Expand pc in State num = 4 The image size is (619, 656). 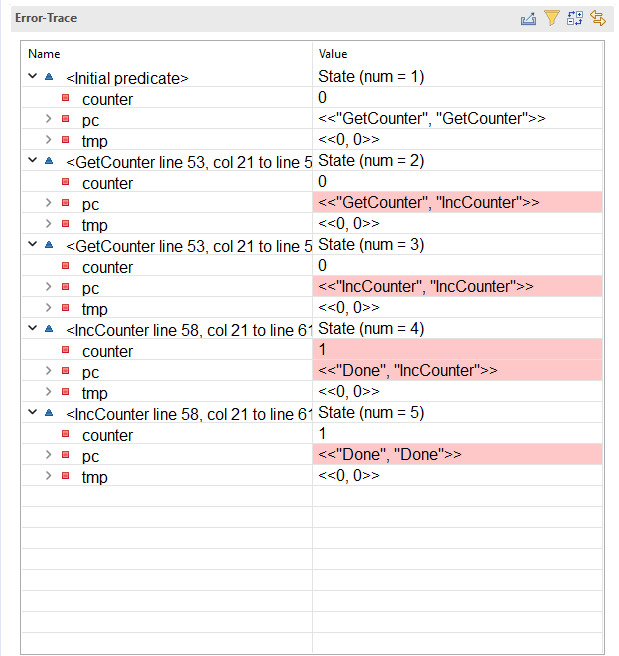coord(49,370)
